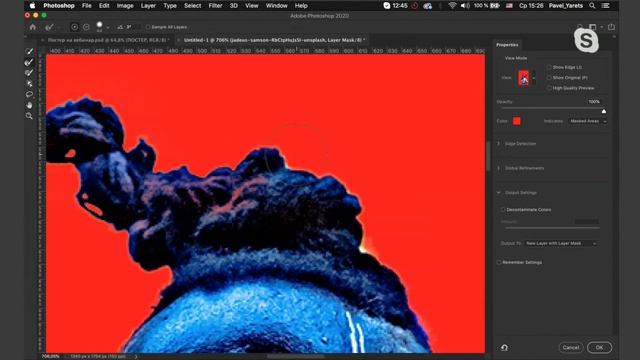
Task: Click the volume icon in menu bar
Action: coord(465,6)
